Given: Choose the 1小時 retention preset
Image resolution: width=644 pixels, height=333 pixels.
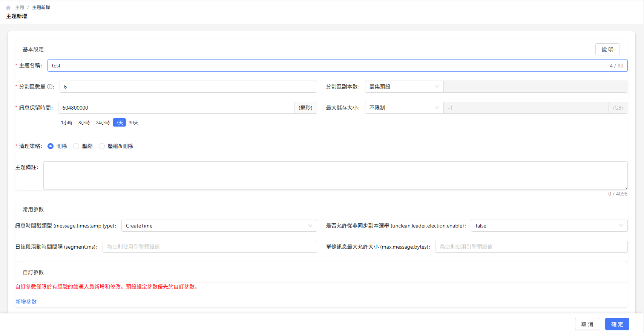Looking at the screenshot, I should tap(67, 123).
